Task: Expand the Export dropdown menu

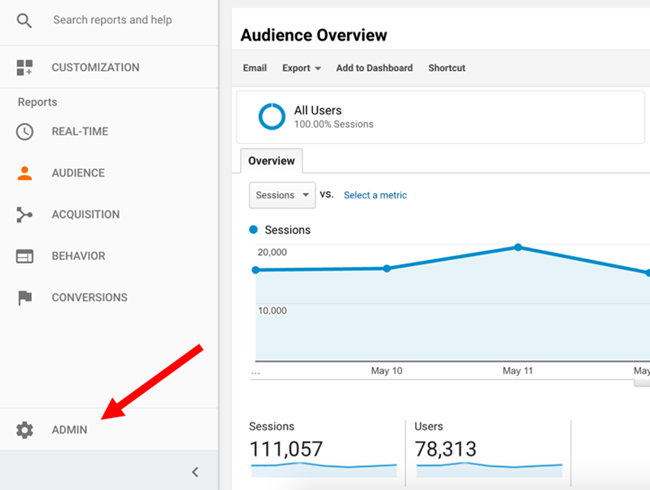Action: (x=301, y=68)
